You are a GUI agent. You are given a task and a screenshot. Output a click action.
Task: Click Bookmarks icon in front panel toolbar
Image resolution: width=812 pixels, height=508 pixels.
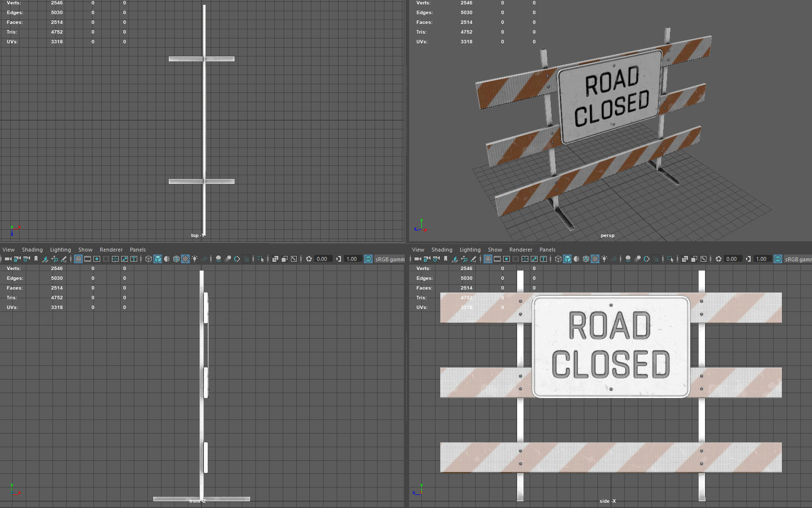[36, 259]
